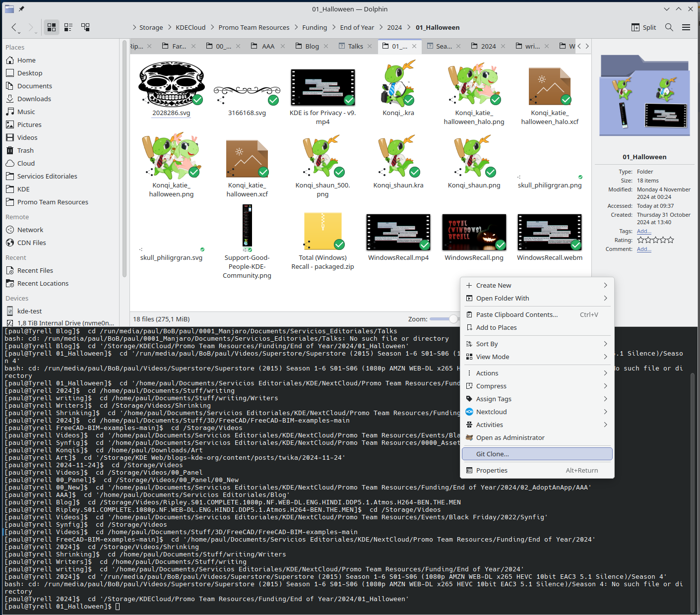Switch to details tree view mode
This screenshot has height=615, width=700.
click(85, 27)
